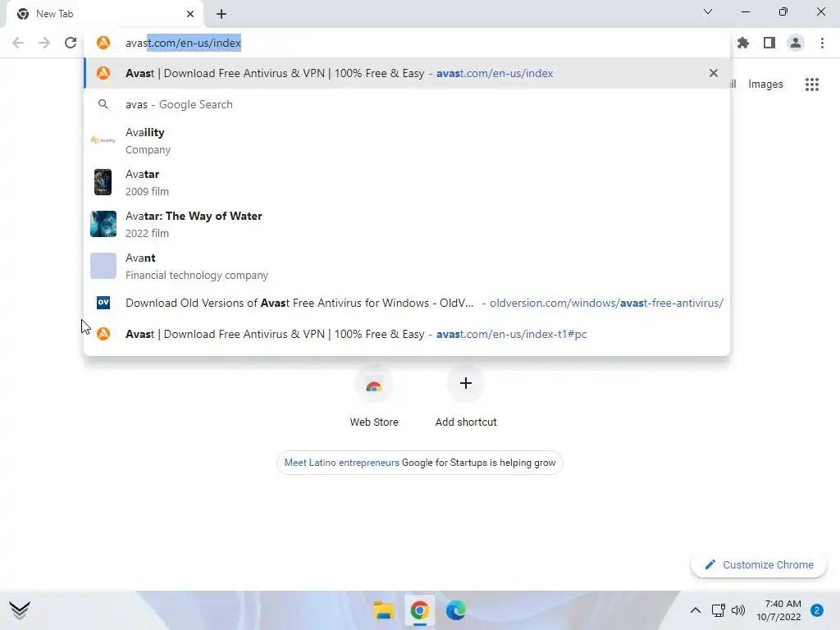Show hidden system tray icons
This screenshot has width=840, height=630.
(x=695, y=610)
